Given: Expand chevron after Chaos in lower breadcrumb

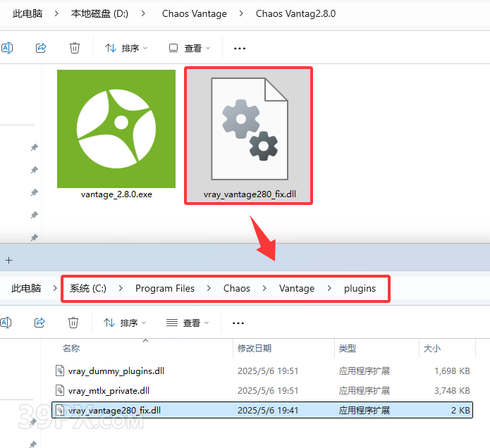Looking at the screenshot, I should coord(264,288).
